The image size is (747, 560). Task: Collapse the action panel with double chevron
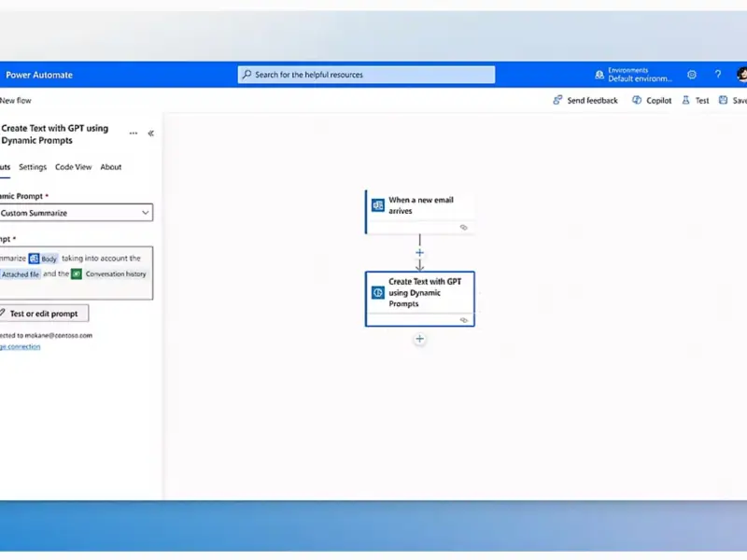(x=151, y=133)
